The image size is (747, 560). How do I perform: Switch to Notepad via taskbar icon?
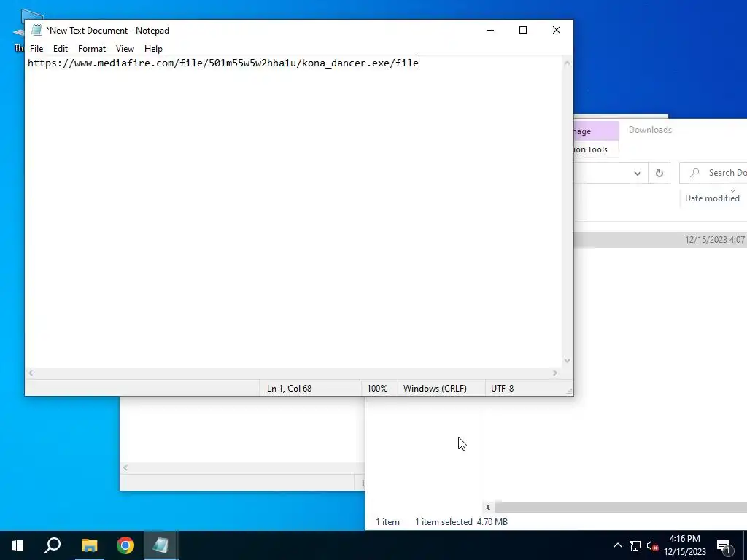click(160, 545)
